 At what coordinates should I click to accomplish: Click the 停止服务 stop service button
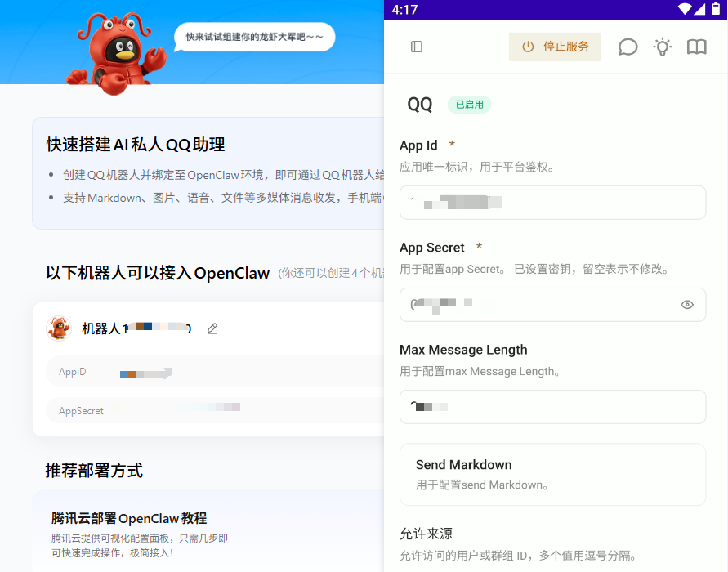coord(554,47)
